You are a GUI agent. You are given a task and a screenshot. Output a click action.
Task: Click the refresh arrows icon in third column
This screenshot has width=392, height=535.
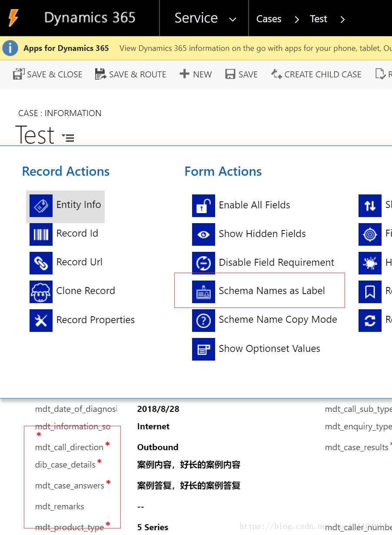[x=370, y=321]
